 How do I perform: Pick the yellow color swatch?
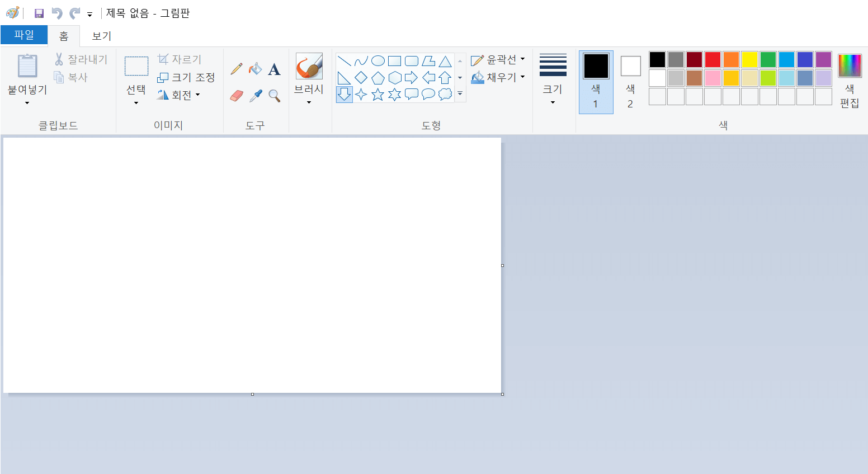tap(749, 59)
